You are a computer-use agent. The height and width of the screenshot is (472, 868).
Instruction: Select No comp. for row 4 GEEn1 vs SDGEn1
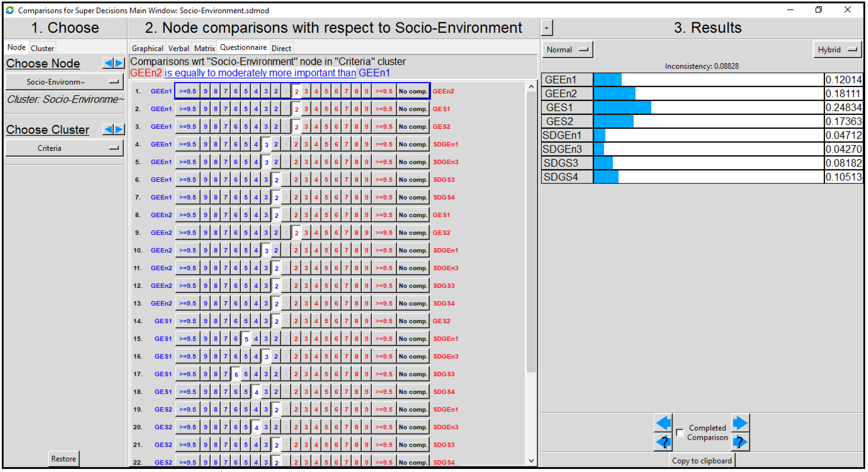(413, 144)
